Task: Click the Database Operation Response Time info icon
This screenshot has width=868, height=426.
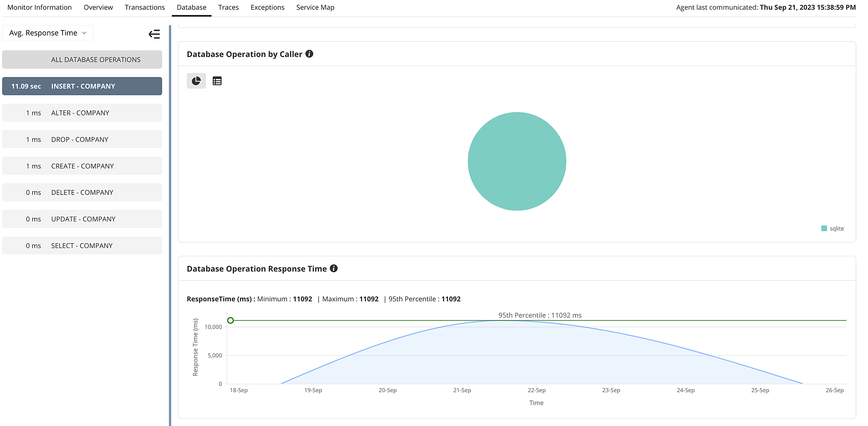Action: click(x=334, y=268)
